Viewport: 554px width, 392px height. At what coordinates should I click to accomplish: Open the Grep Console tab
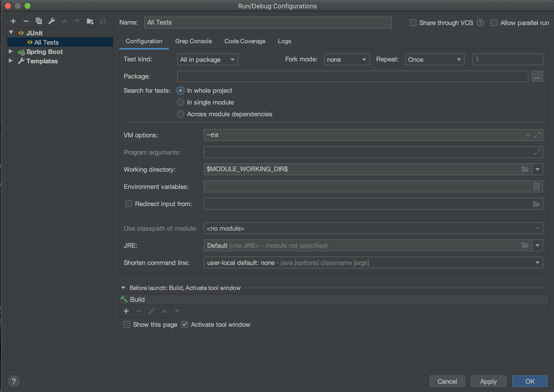tap(194, 41)
